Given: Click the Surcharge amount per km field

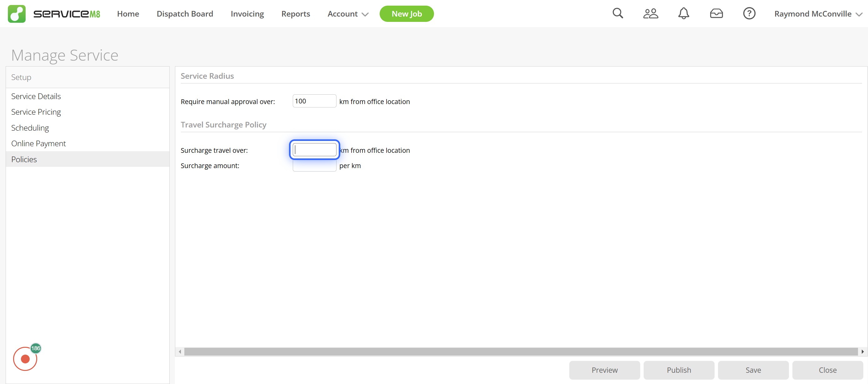Looking at the screenshot, I should coord(314,165).
